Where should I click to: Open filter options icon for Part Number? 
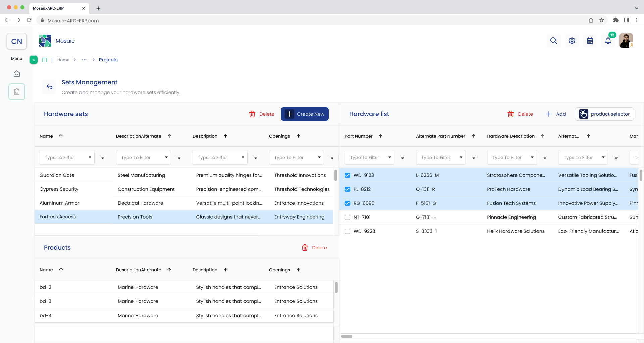click(x=402, y=157)
